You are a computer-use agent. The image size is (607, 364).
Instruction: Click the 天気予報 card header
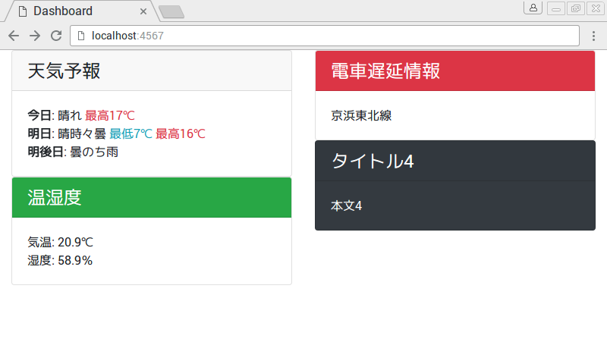point(152,71)
